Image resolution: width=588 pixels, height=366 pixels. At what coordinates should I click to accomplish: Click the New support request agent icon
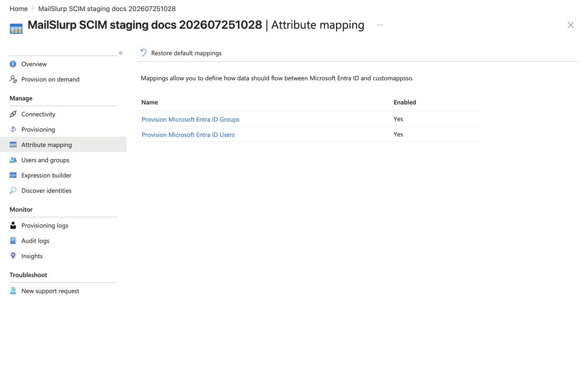13,291
